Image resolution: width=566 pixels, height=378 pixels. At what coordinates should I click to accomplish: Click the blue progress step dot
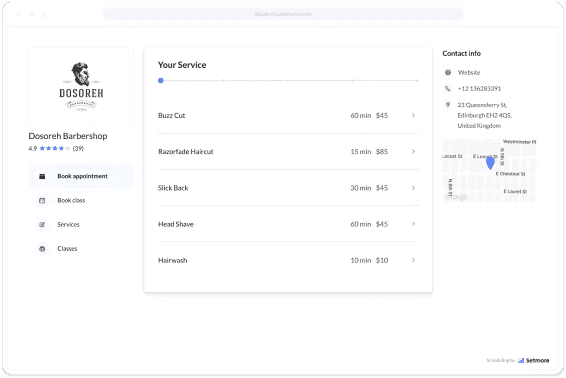pos(161,81)
